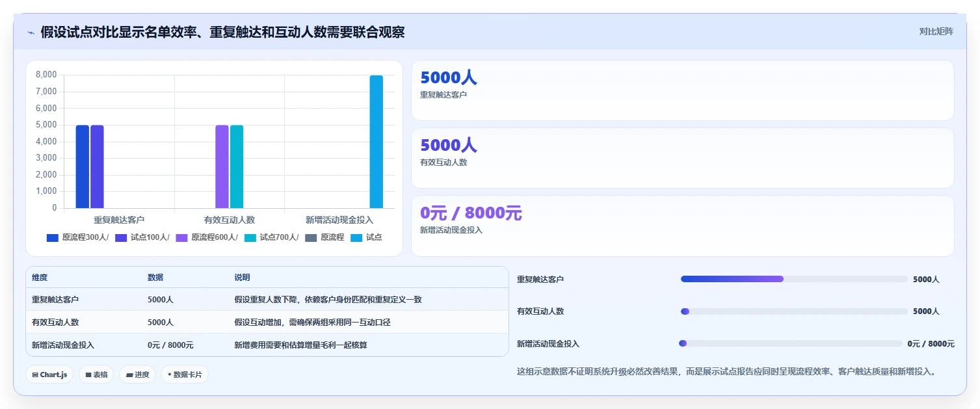This screenshot has width=980, height=409.
Task: Click the 5000人 重复触达客户 data card
Action: tap(683, 90)
